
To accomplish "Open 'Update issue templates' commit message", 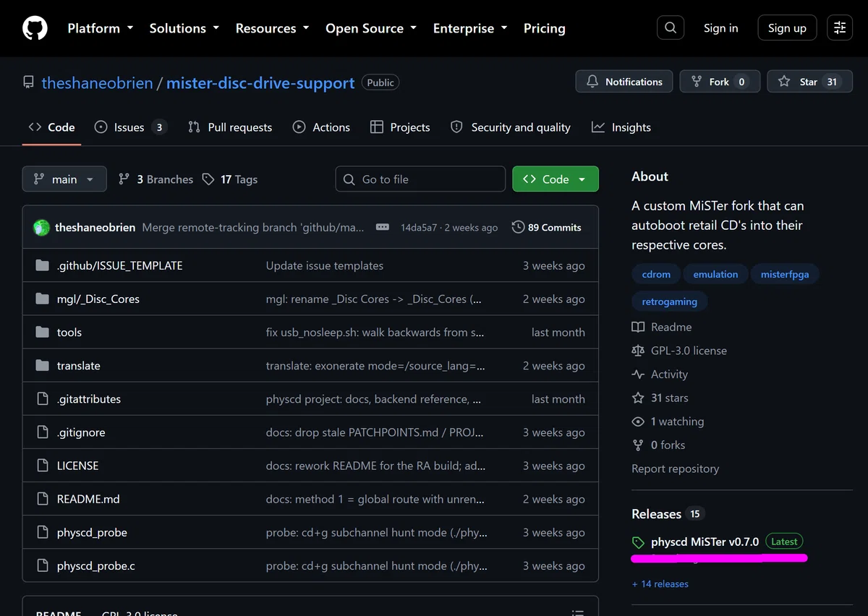I will click(324, 265).
